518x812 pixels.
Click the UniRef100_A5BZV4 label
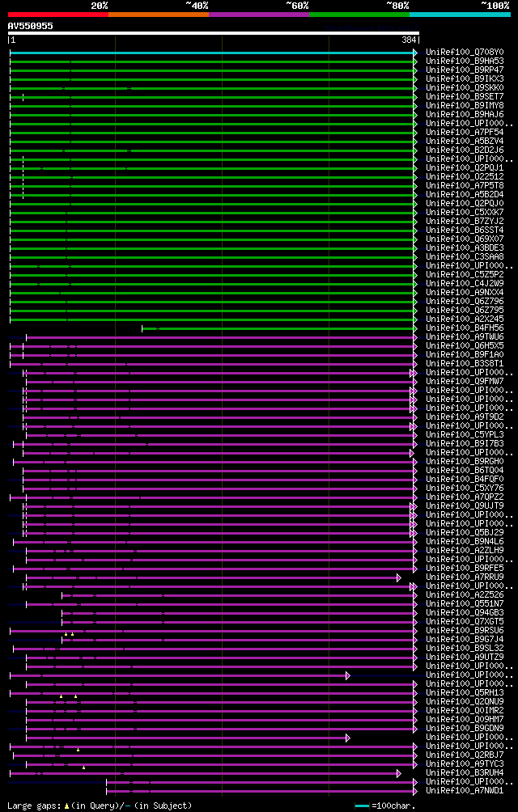[x=465, y=142]
